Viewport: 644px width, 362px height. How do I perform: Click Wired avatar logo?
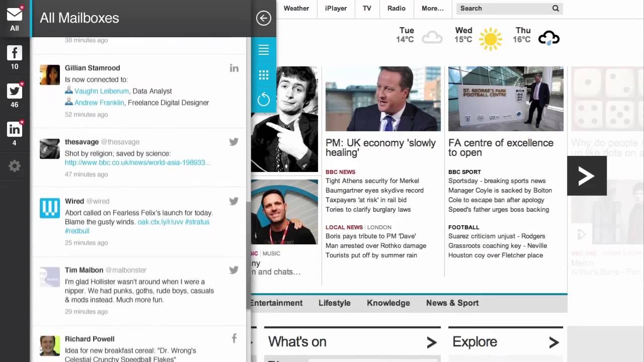pyautogui.click(x=50, y=208)
